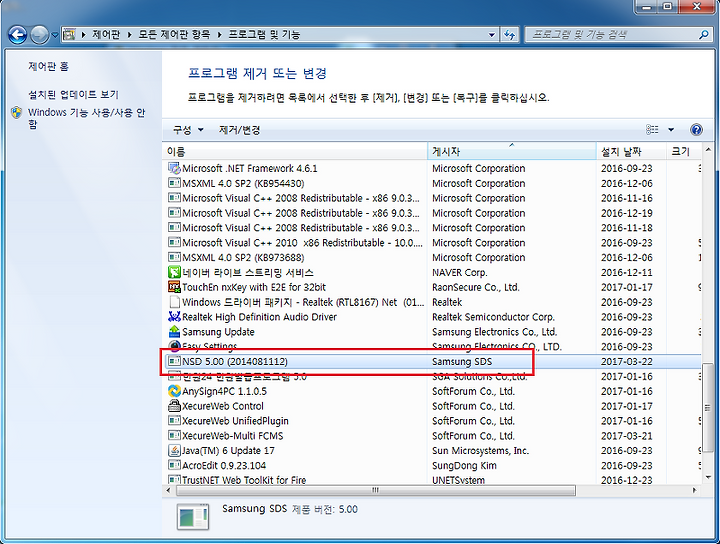This screenshot has height=544, width=720.
Task: Select Windows 드라이버 패키지 Realtek icon
Action: [174, 302]
